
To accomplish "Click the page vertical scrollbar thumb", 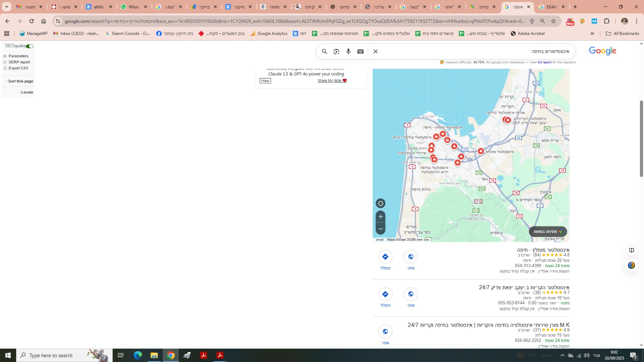I will pos(642,139).
